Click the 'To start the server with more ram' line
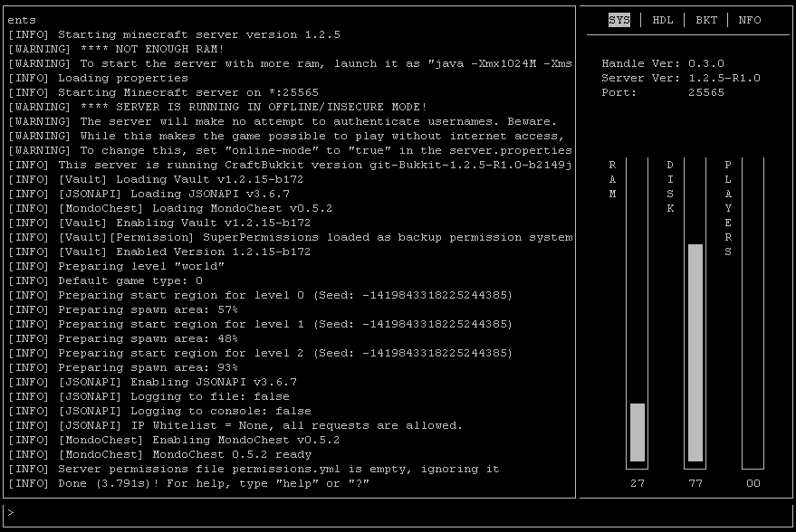Viewport: 796px width, 532px height. [x=290, y=63]
